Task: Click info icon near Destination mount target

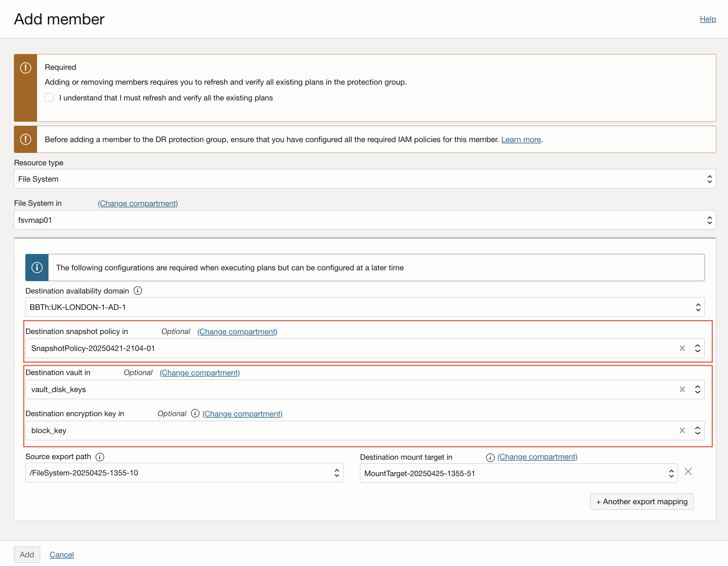Action: 490,457
